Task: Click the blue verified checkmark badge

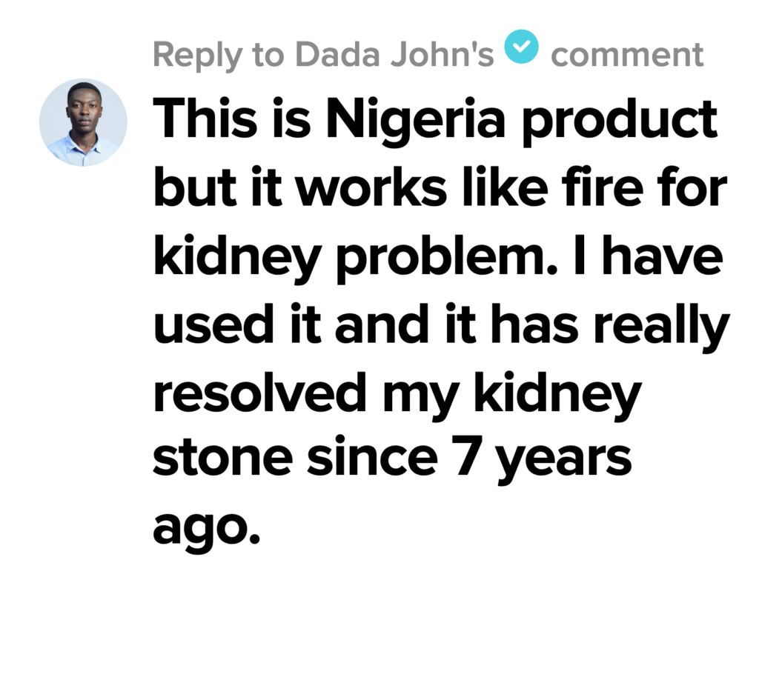Action: (522, 49)
